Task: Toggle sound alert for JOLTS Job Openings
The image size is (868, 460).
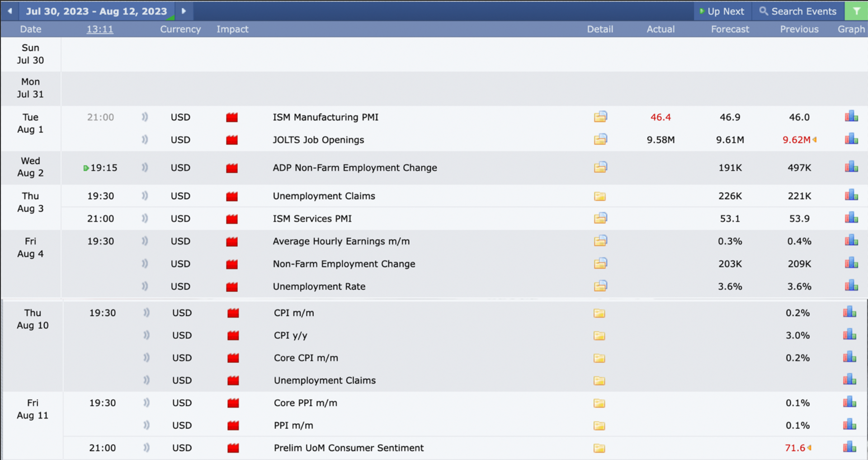Action: (145, 140)
